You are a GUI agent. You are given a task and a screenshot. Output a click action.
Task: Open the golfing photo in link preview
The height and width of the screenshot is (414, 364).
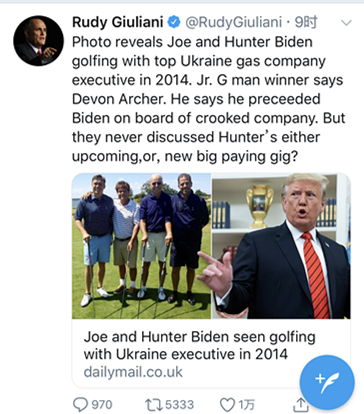pyautogui.click(x=142, y=246)
